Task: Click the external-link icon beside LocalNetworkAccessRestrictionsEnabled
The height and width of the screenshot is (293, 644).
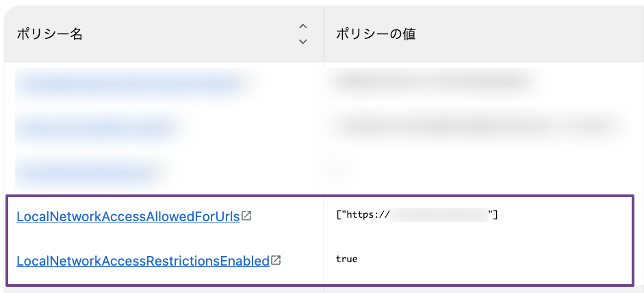Action: [276, 260]
